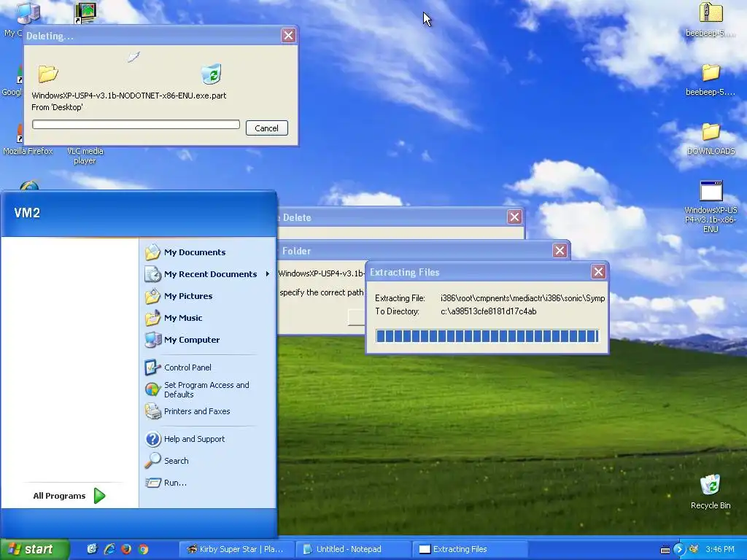Image resolution: width=747 pixels, height=560 pixels.
Task: Click the VLC media player desktop label
Action: pos(85,156)
